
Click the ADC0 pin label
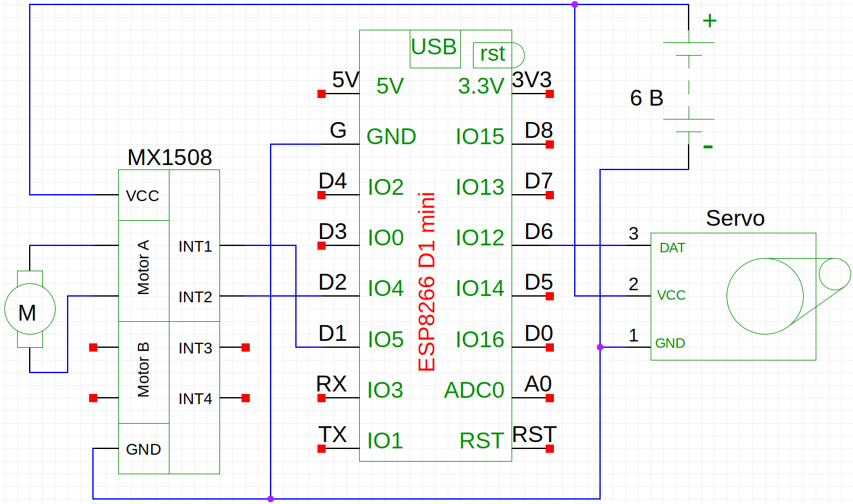pyautogui.click(x=474, y=390)
